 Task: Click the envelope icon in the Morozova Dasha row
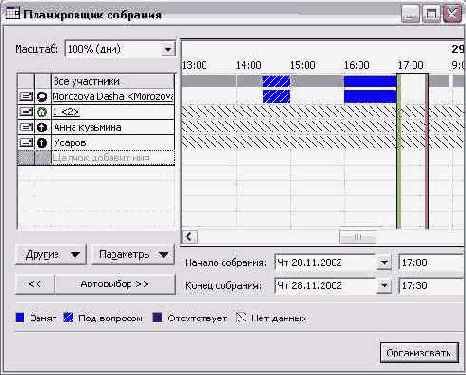click(26, 97)
